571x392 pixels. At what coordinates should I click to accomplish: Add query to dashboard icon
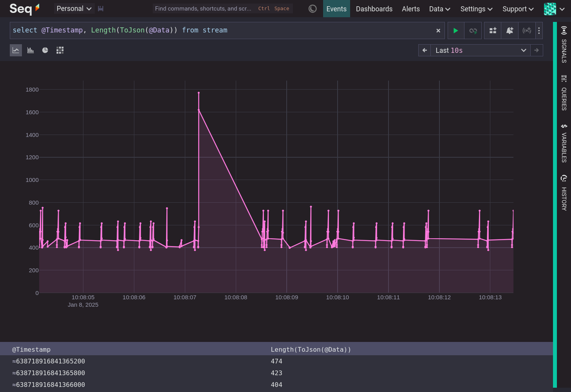pos(493,31)
